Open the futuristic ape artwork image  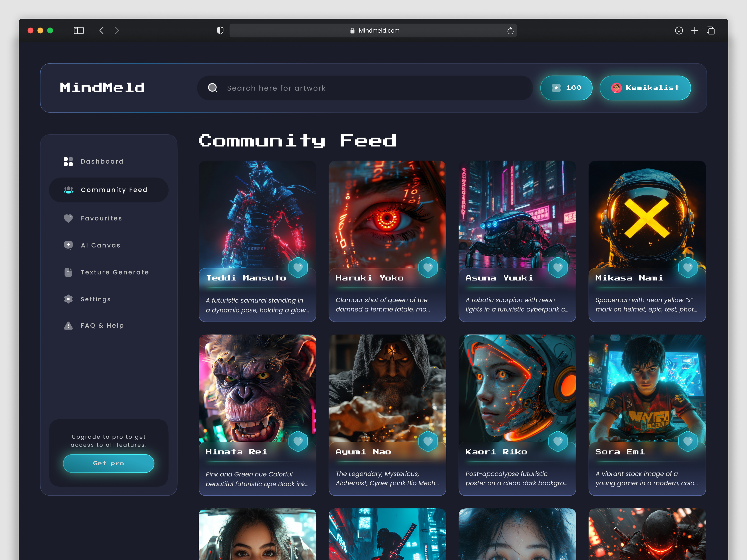(257, 388)
